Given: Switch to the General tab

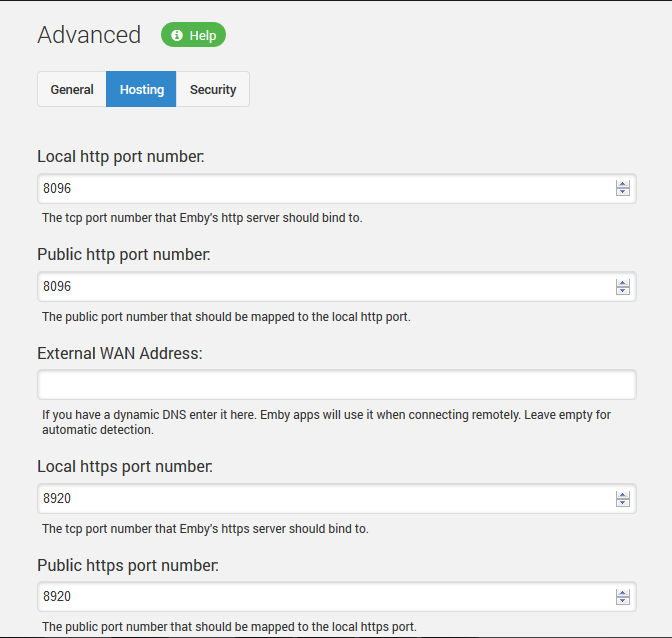Looking at the screenshot, I should [x=72, y=89].
